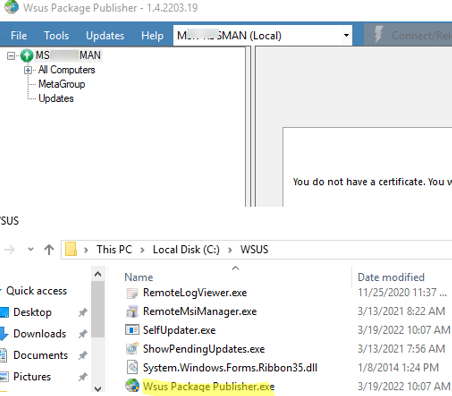
Task: Open the recent locations dropdown in Explorer
Action: [x=31, y=249]
